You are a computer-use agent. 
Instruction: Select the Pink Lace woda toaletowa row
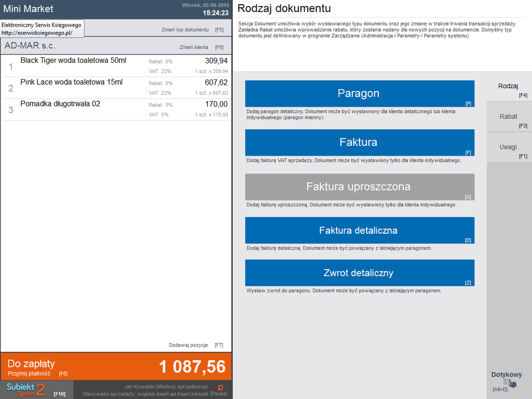point(116,88)
